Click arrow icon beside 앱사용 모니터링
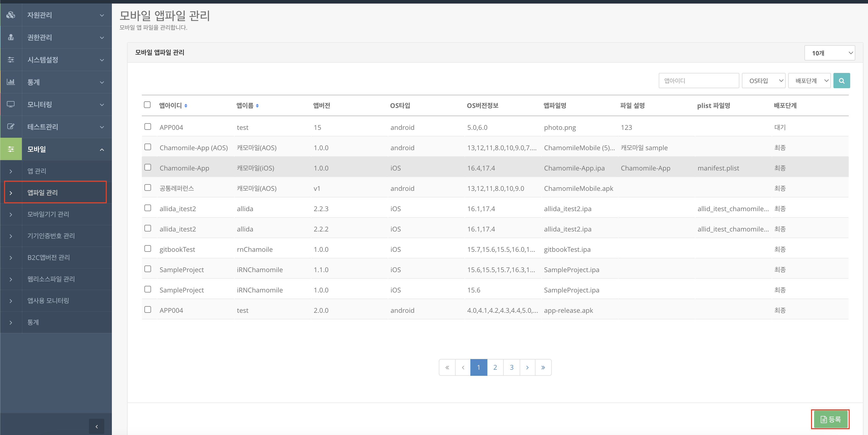 (x=11, y=301)
